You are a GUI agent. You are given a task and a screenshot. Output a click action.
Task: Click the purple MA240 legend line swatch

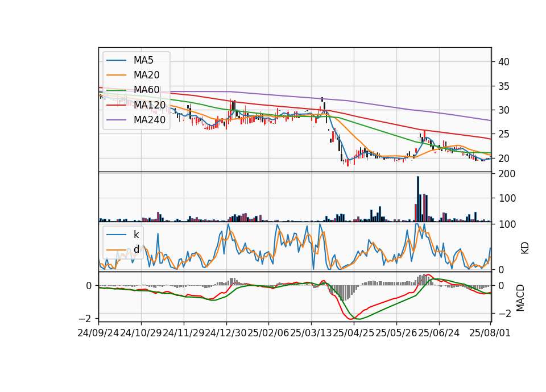pyautogui.click(x=116, y=120)
